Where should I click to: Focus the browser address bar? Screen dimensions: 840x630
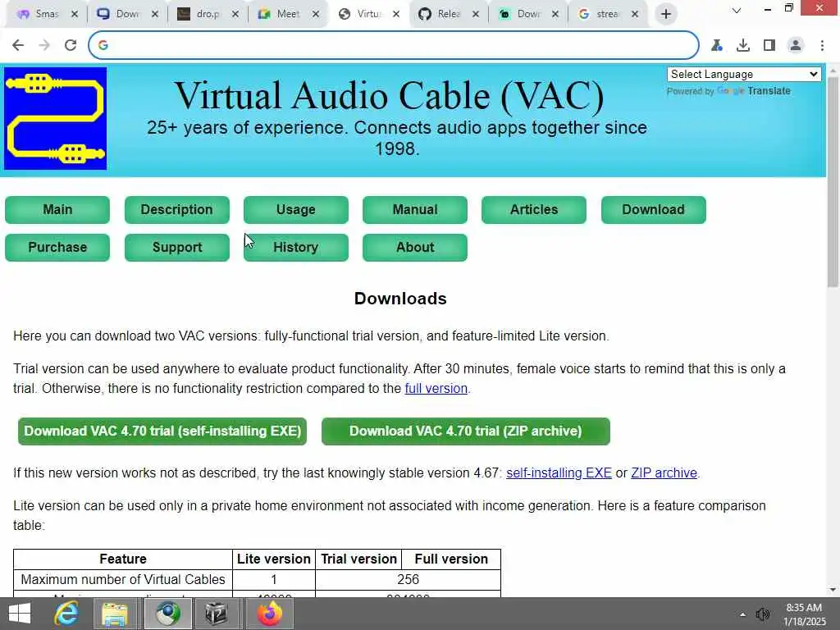point(394,45)
